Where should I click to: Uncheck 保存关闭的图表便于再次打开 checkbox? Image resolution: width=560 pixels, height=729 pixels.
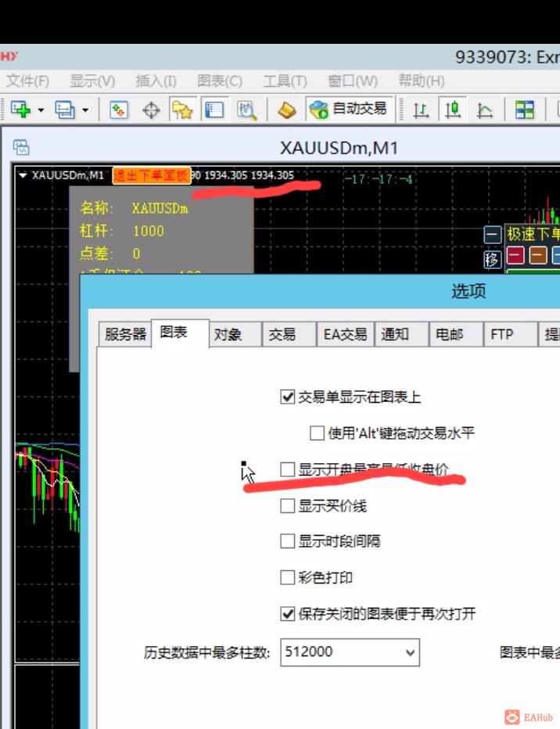tap(288, 614)
